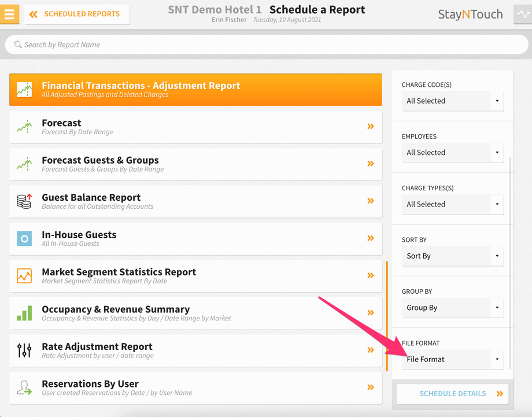Expand Rate Adjustment Report double arrow

click(371, 350)
